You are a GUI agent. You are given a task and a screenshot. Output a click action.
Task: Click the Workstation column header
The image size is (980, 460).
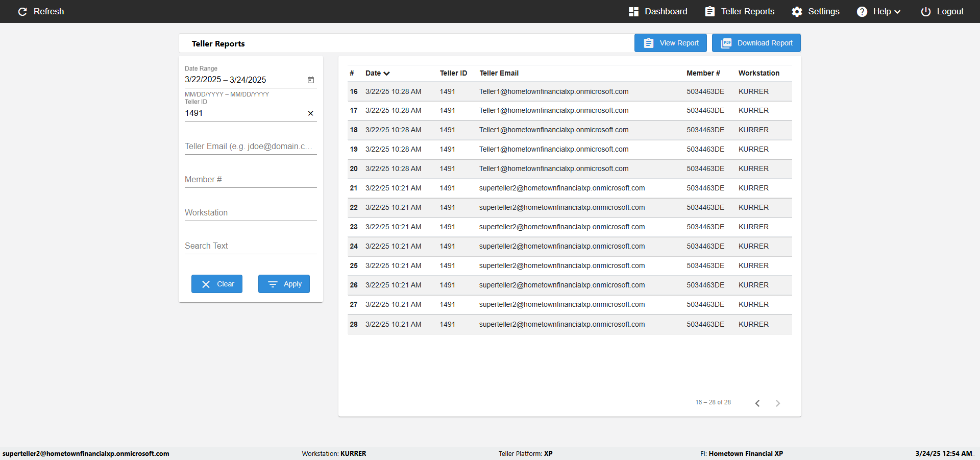[758, 74]
